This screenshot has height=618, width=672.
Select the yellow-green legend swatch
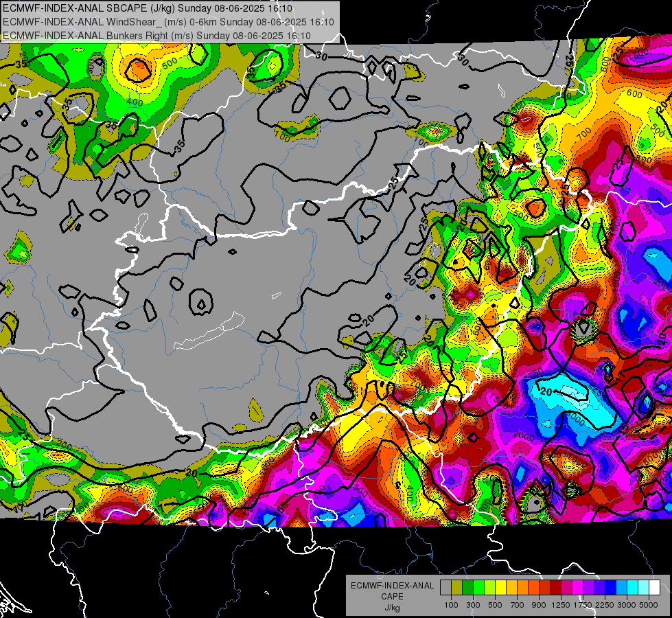click(489, 588)
